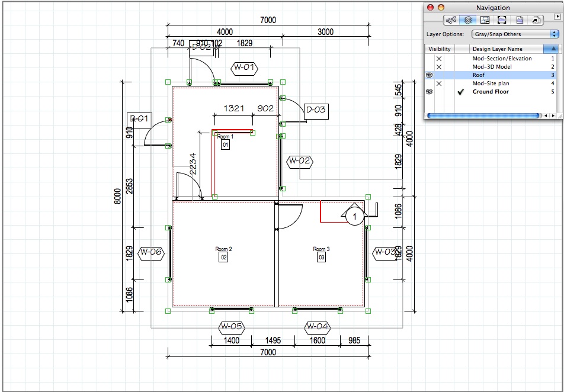Open the Layer Options dropdown

515,34
